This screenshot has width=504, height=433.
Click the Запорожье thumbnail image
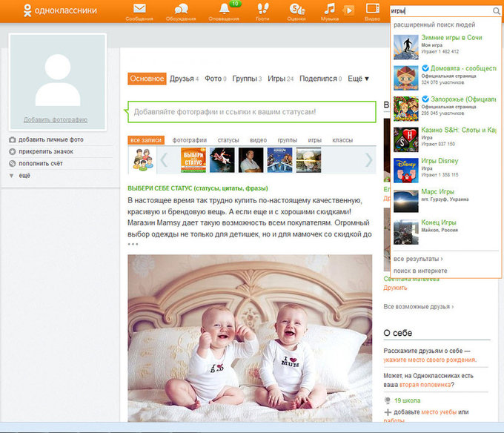pyautogui.click(x=406, y=109)
